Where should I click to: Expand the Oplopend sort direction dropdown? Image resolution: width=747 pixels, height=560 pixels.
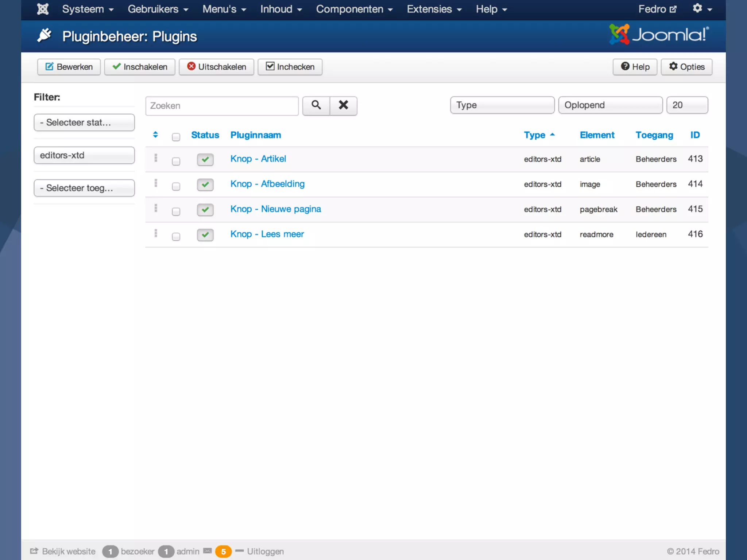click(x=610, y=105)
